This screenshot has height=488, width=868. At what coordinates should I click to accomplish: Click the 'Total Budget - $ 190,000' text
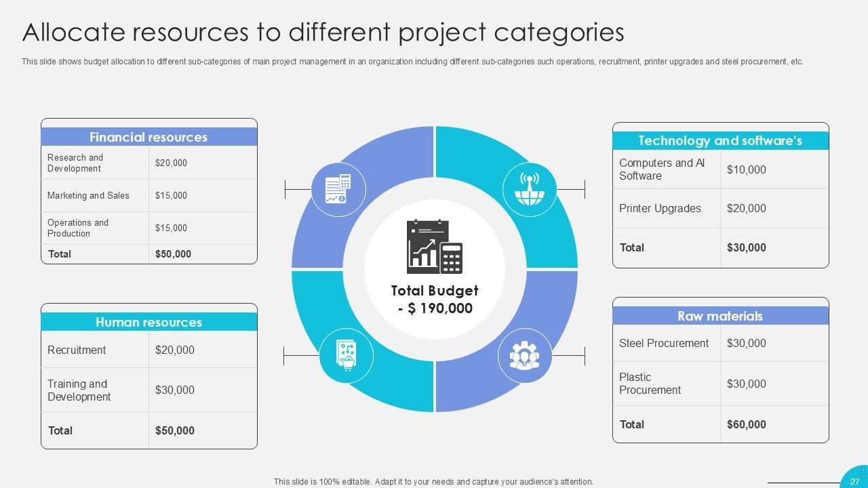[x=435, y=300]
